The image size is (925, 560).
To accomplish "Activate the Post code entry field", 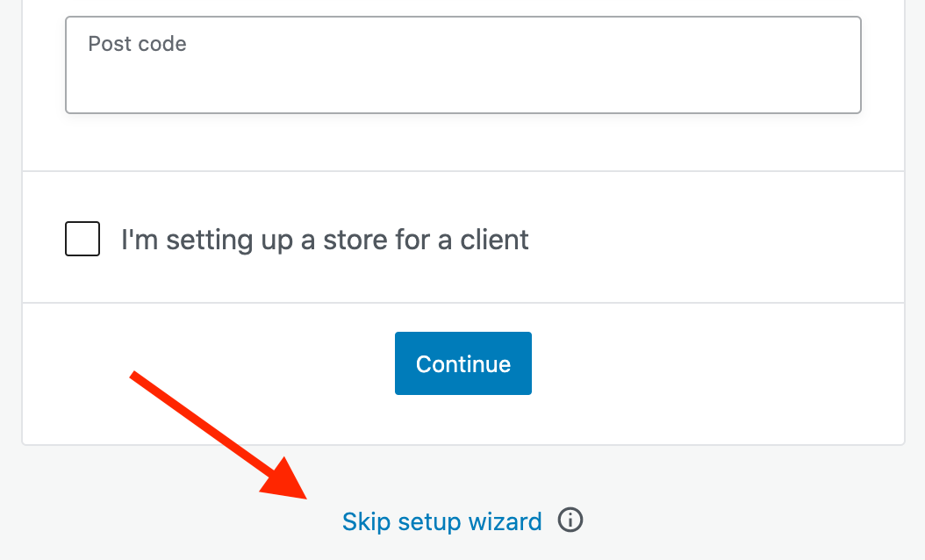I will click(462, 75).
